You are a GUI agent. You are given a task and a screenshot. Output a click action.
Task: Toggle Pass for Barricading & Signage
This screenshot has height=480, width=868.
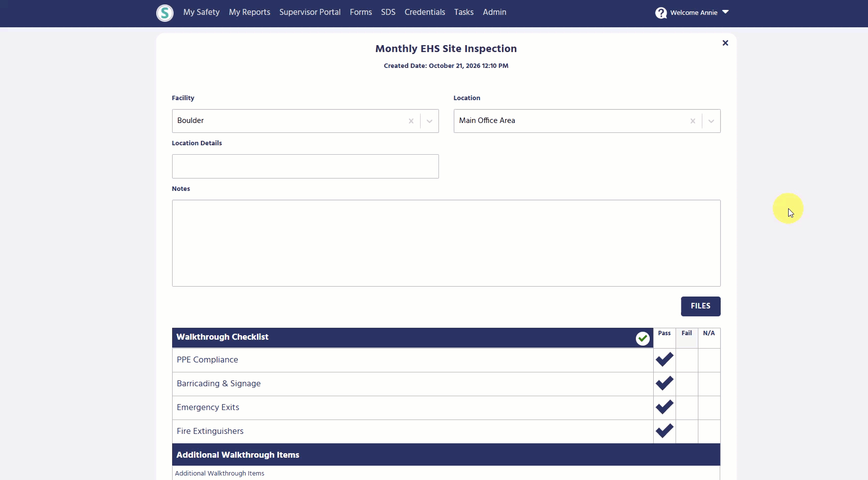664,384
